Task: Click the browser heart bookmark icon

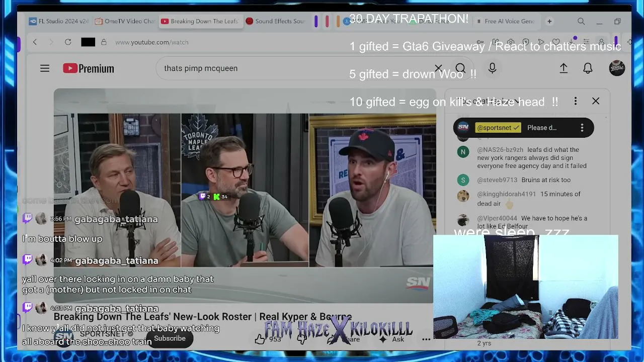Action: [x=556, y=42]
